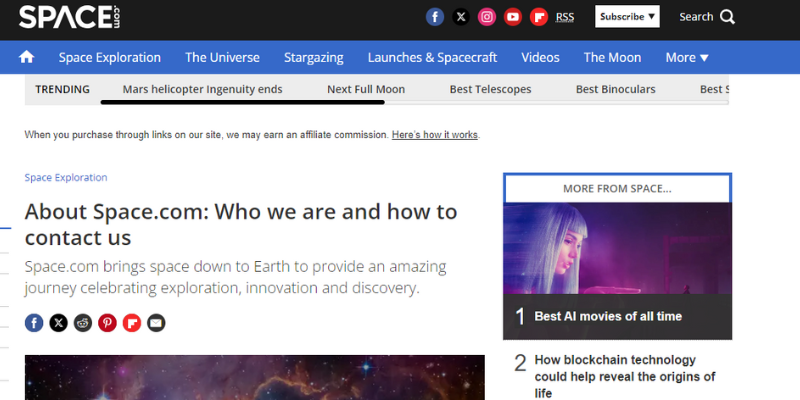800x400 pixels.
Task: Click the Search text label
Action: (x=696, y=17)
